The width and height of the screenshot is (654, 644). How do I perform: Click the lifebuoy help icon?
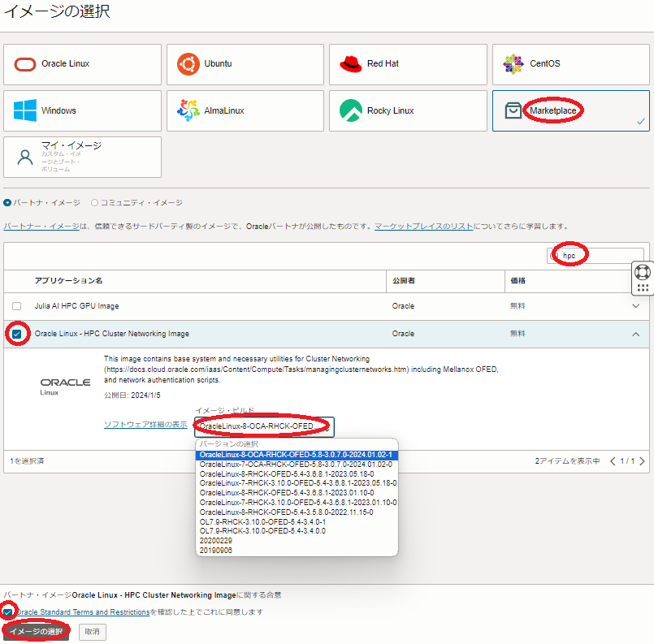point(642,271)
